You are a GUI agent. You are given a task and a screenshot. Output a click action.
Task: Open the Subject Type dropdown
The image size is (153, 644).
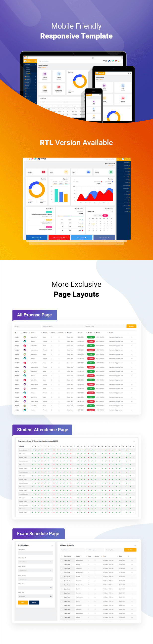point(35,562)
